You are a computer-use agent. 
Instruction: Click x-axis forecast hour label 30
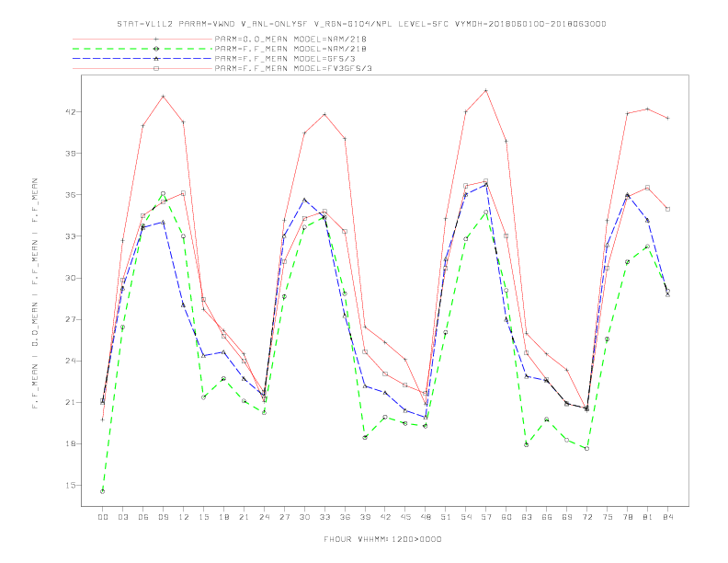pyautogui.click(x=304, y=517)
